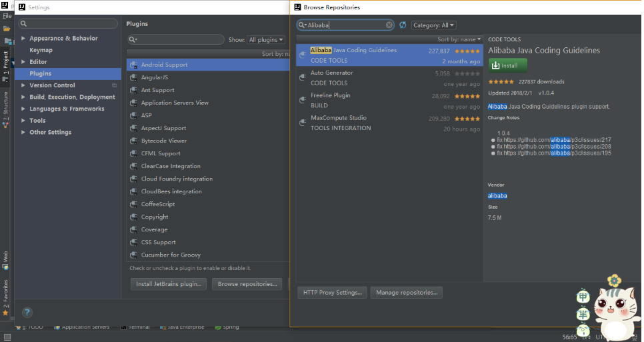
Task: Expand Appearance & Behavior settings
Action: coord(23,38)
